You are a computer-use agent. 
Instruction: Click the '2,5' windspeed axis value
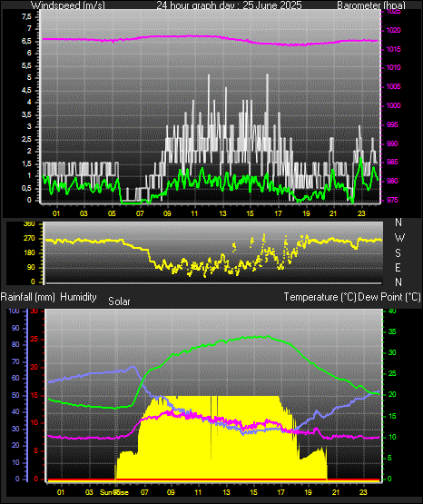(26, 140)
